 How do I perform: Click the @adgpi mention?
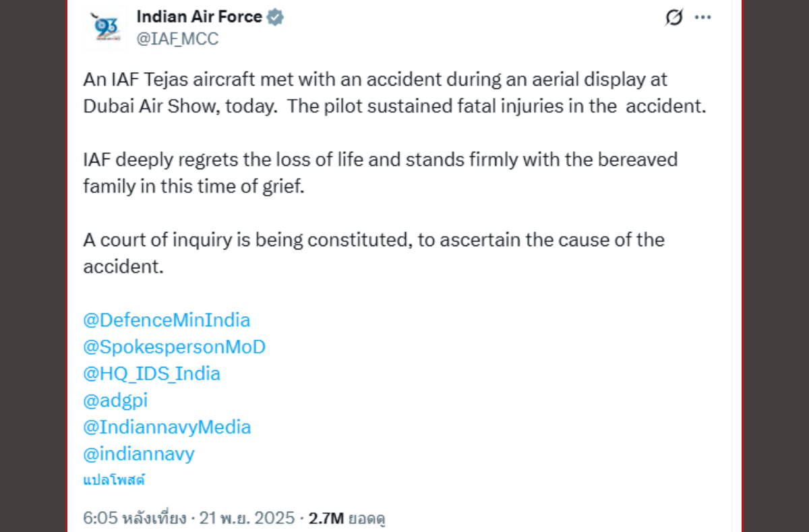pyautogui.click(x=115, y=401)
